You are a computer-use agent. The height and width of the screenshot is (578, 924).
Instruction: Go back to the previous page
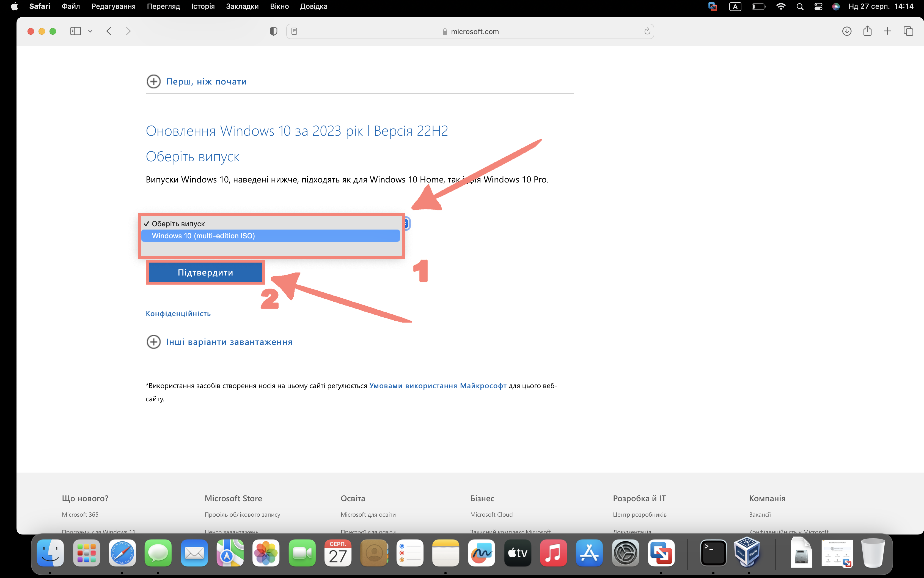click(x=109, y=31)
